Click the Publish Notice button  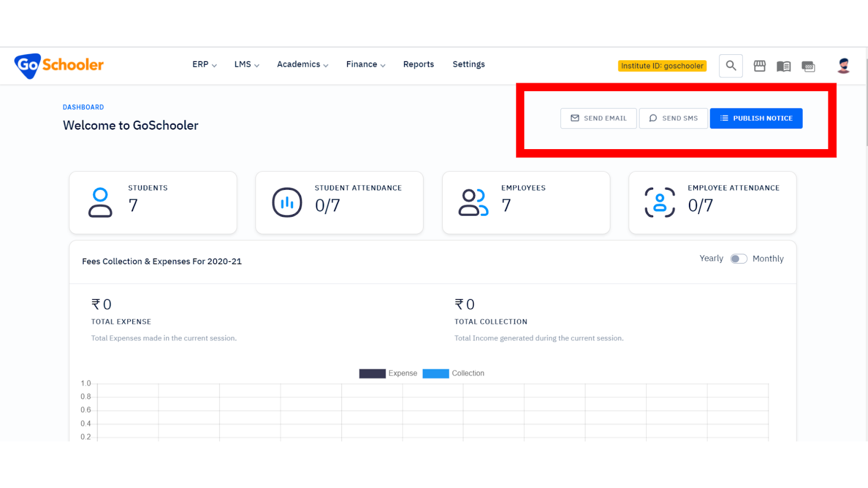pos(756,118)
